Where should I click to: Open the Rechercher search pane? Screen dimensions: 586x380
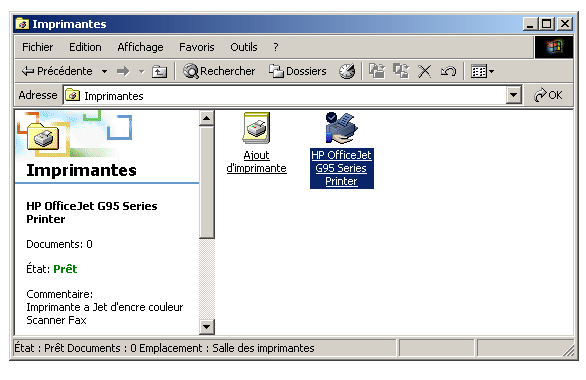click(219, 71)
